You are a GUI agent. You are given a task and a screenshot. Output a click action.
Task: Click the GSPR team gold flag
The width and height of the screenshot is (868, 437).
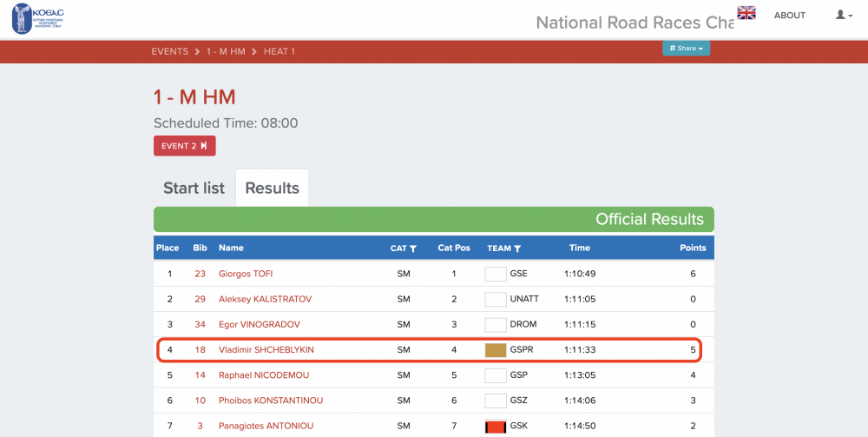[495, 350]
